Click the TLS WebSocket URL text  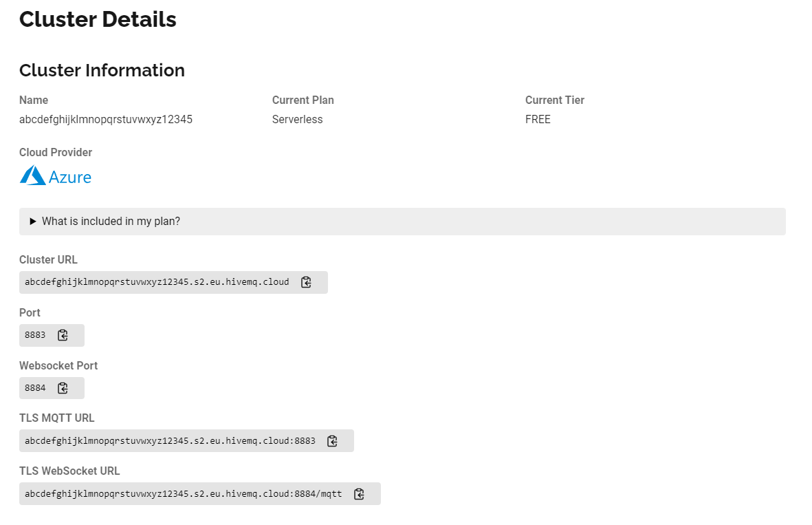pyautogui.click(x=183, y=494)
